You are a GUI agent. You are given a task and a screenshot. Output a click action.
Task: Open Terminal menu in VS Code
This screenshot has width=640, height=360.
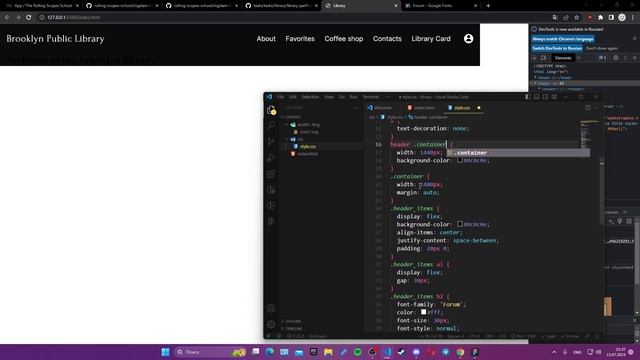pyautogui.click(x=371, y=97)
